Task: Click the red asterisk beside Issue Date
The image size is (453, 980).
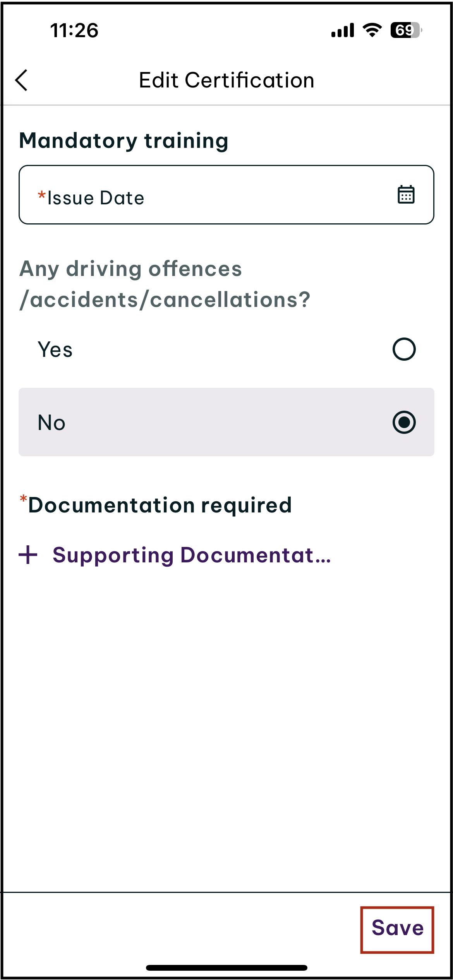Action: click(41, 195)
